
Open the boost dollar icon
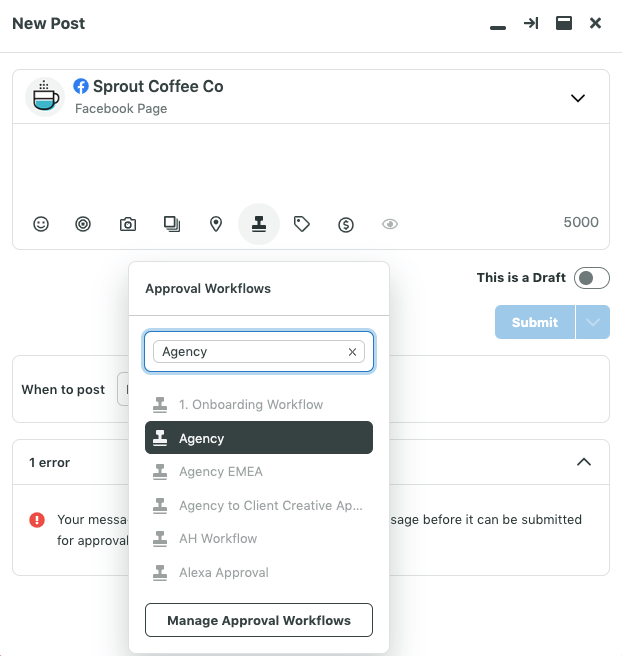pyautogui.click(x=346, y=225)
